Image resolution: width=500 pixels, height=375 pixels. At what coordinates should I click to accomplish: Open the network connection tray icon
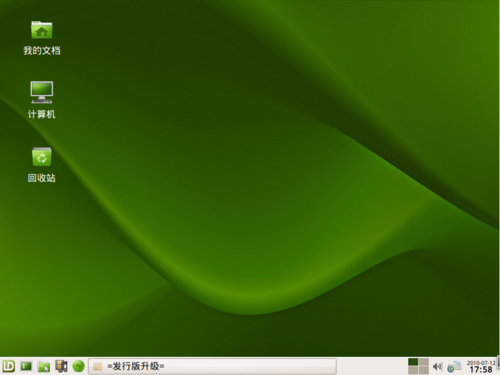tap(454, 367)
